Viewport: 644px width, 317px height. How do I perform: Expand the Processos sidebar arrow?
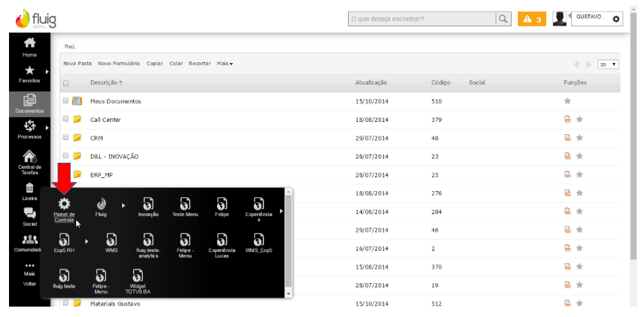point(47,127)
